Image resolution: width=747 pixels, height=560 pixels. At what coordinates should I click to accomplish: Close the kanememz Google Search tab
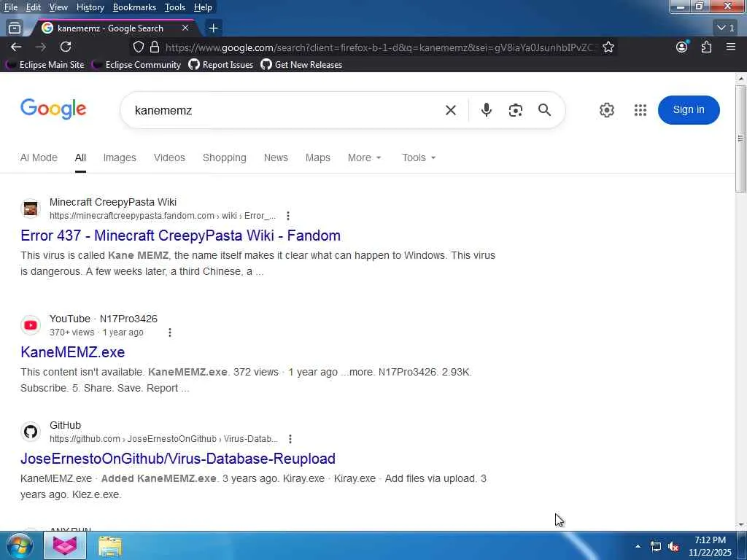[x=185, y=28]
